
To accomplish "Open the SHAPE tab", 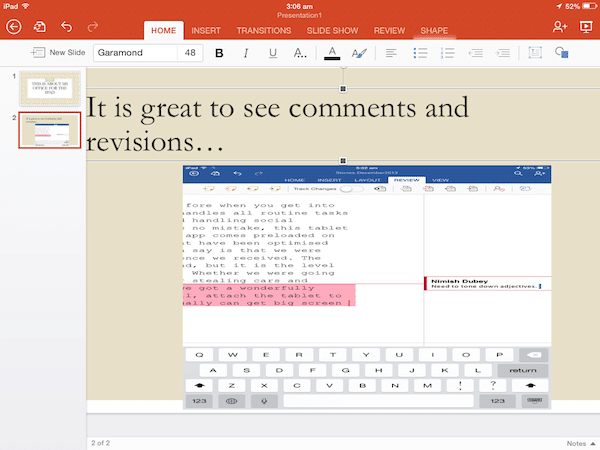I will pyautogui.click(x=434, y=31).
